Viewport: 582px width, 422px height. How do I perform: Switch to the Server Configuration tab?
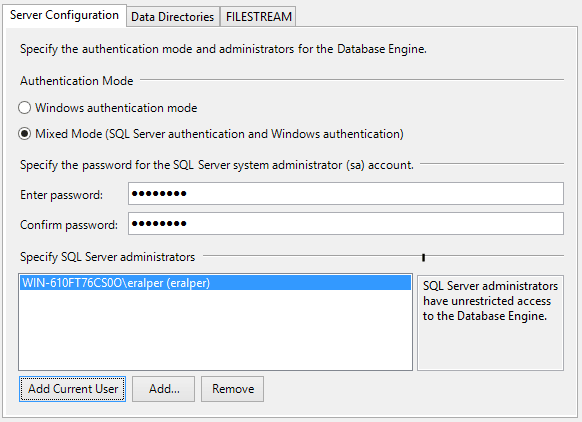pos(64,15)
